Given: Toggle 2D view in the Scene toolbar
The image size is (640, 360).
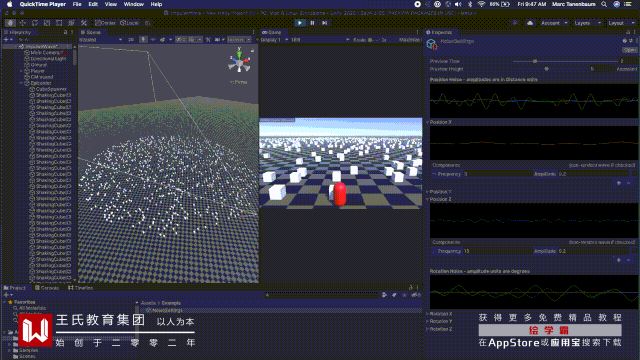Looking at the screenshot, I should coord(131,40).
